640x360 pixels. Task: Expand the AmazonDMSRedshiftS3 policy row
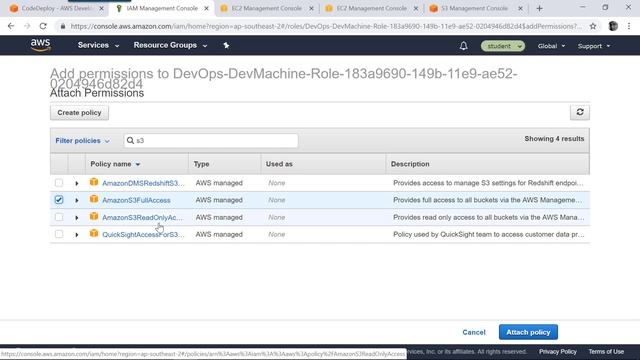point(77,183)
